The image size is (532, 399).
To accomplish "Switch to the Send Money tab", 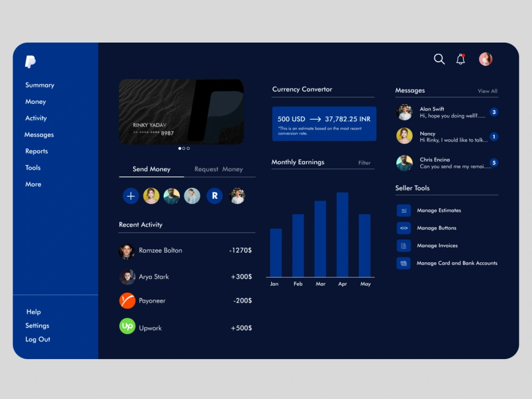I will tap(151, 169).
